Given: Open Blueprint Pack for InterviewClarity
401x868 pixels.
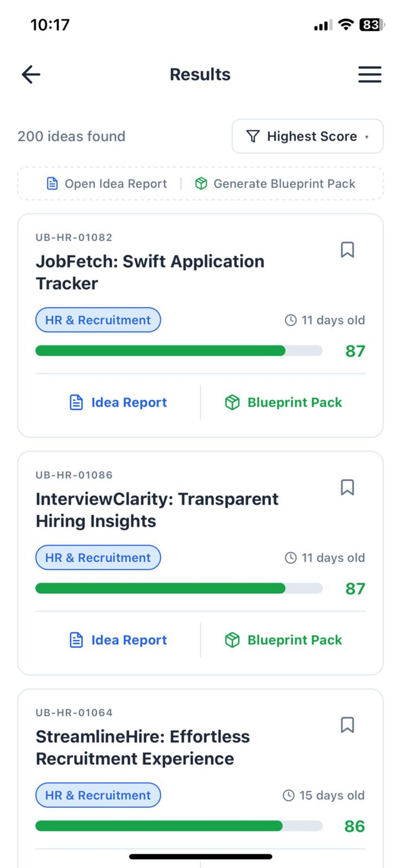Looking at the screenshot, I should (x=283, y=640).
